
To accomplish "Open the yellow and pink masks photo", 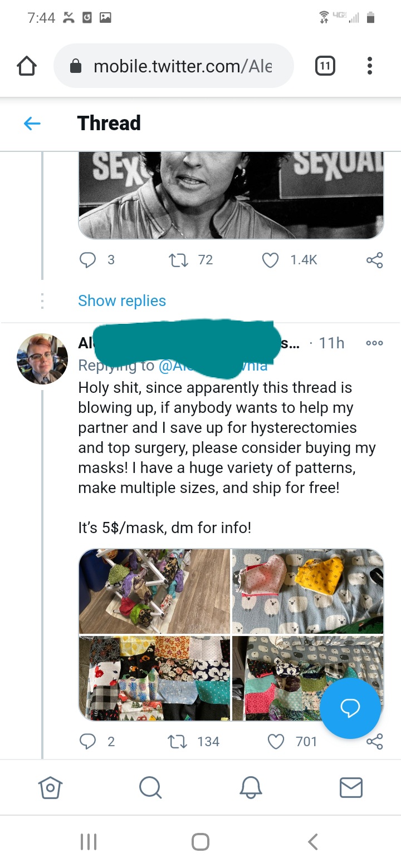I will pyautogui.click(x=307, y=591).
